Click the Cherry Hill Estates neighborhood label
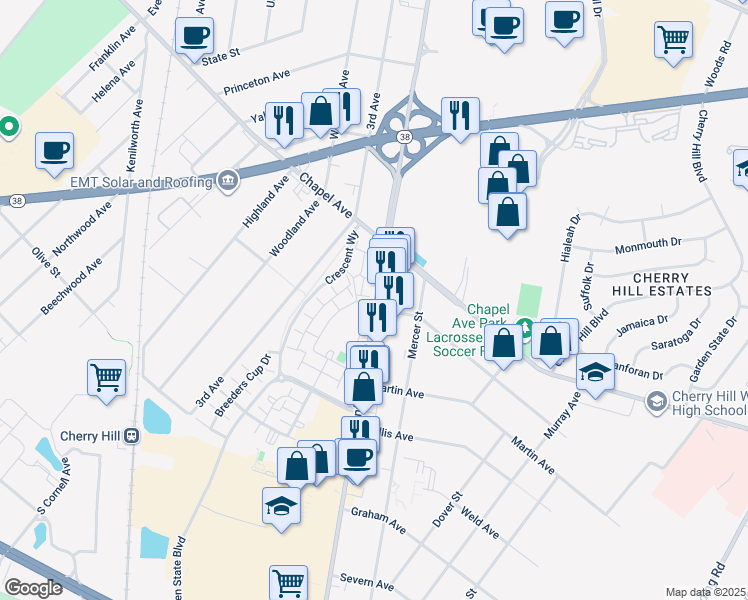The image size is (748, 600). click(662, 284)
